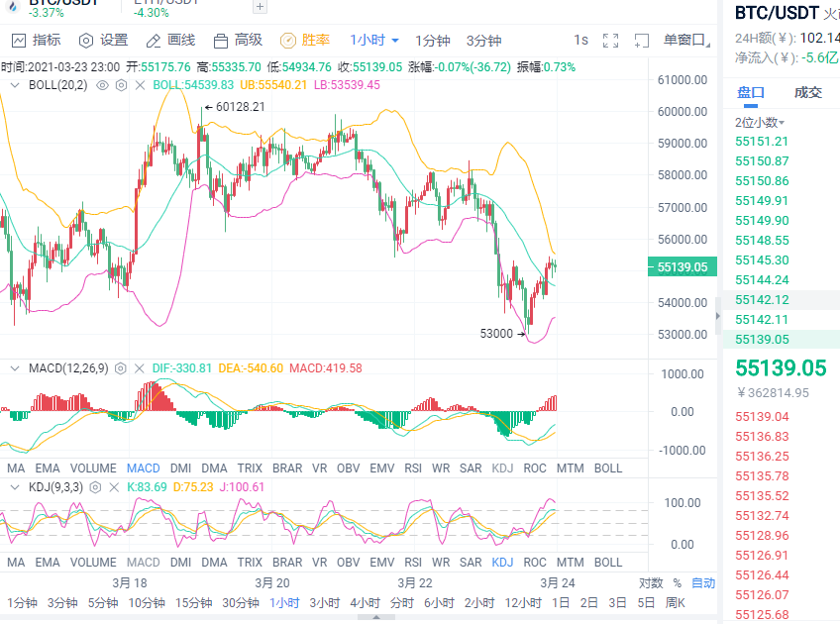This screenshot has height=624, width=840.
Task: Remove the KDJ indicator with its X
Action: click(114, 487)
